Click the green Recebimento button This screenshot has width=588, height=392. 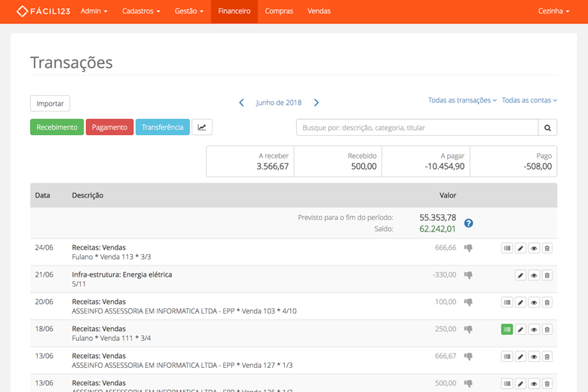pos(57,127)
